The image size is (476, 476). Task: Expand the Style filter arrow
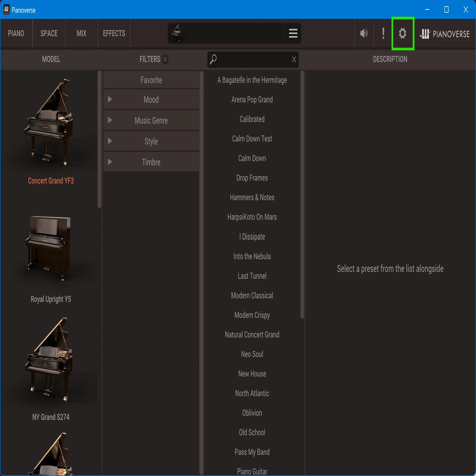point(110,141)
